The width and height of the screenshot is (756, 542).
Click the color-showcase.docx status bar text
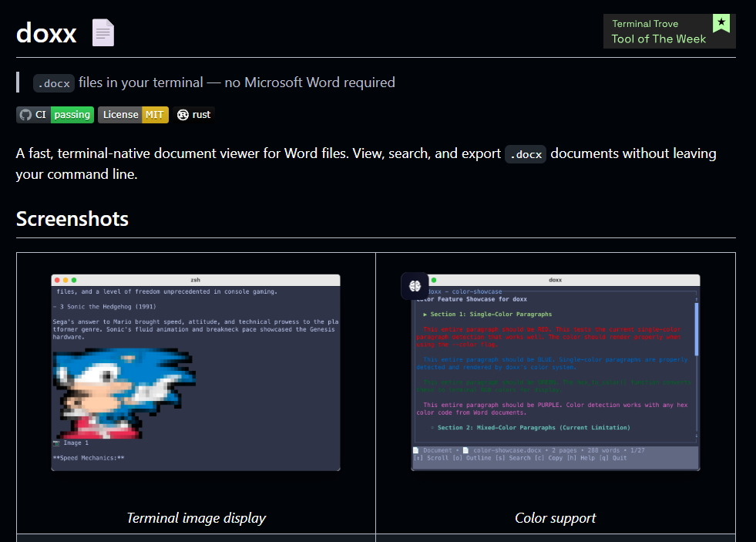coord(507,450)
